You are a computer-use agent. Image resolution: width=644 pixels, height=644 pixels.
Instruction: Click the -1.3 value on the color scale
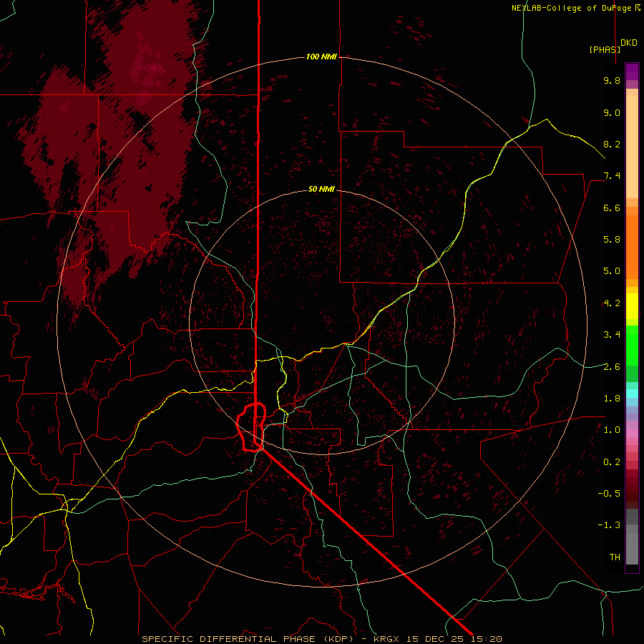[x=609, y=525]
